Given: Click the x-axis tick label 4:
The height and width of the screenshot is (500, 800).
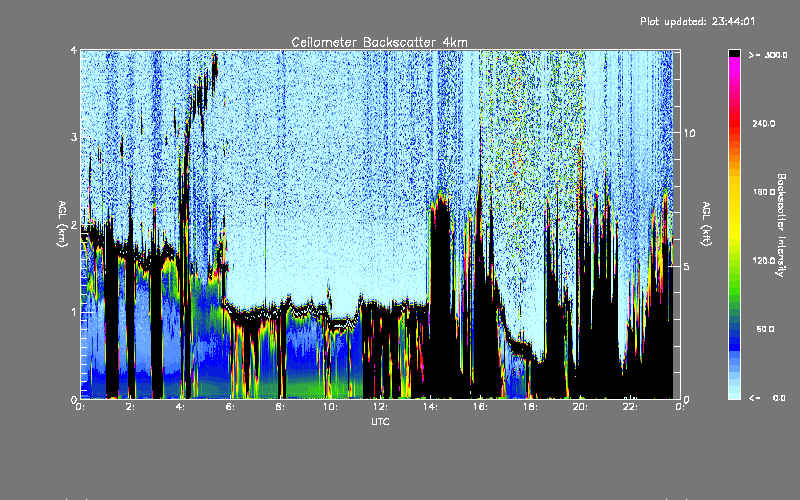Looking at the screenshot, I should (181, 407).
